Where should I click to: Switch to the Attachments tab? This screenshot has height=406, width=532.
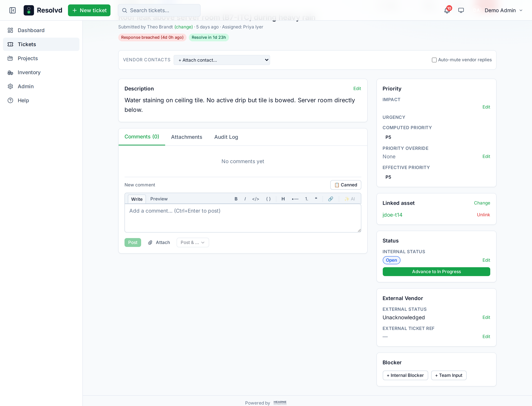pos(187,137)
